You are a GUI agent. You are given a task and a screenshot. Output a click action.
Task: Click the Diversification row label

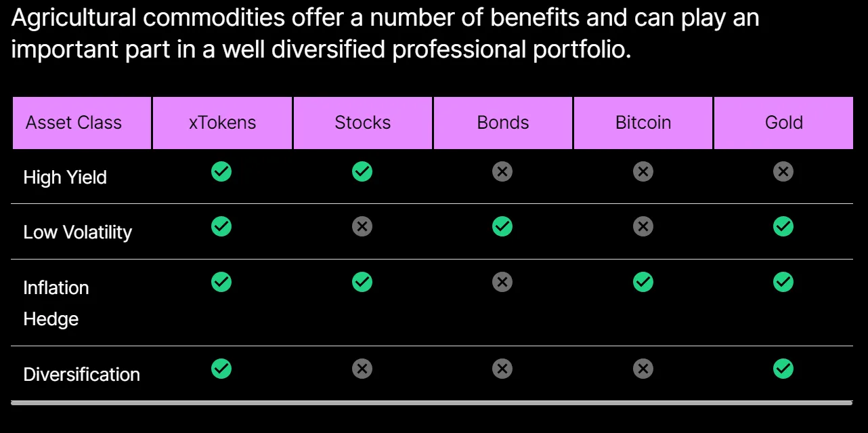coord(82,375)
